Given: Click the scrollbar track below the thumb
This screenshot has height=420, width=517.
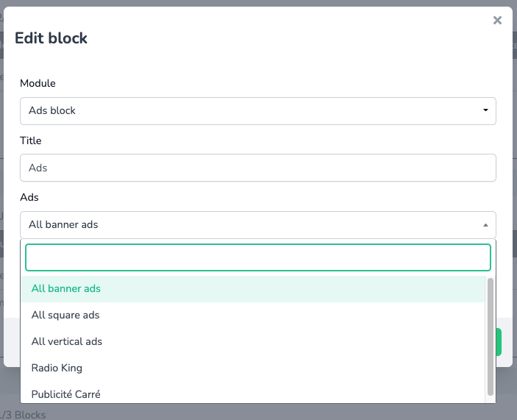Looking at the screenshot, I should click(491, 398).
